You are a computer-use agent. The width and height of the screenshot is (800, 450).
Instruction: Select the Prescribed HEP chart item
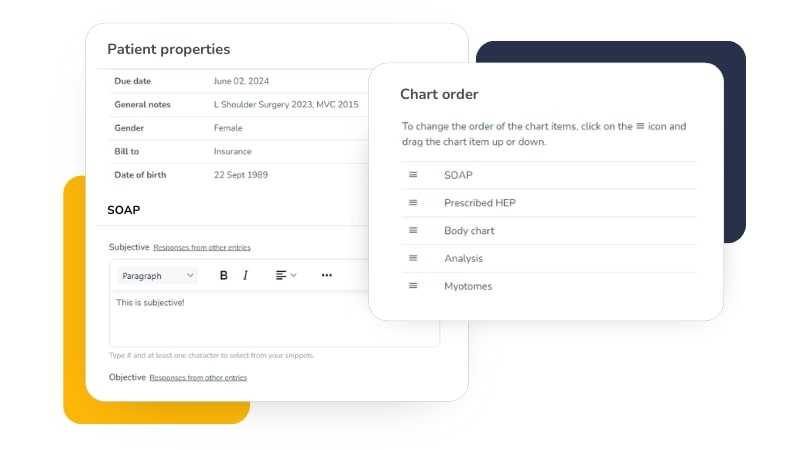480,203
